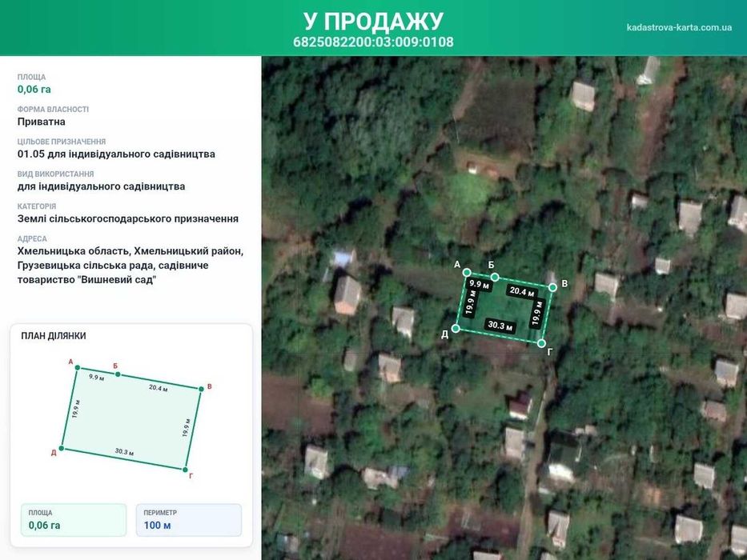Click the 'ПЛАН ДІЛЯНКИ' heading

(x=54, y=336)
